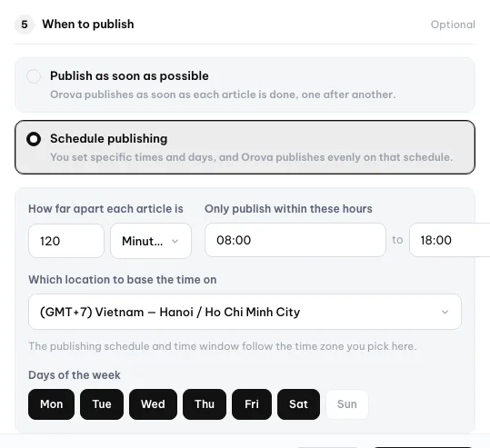This screenshot has width=490, height=448.
Task: Disable publishing on Fri
Action: point(252,404)
